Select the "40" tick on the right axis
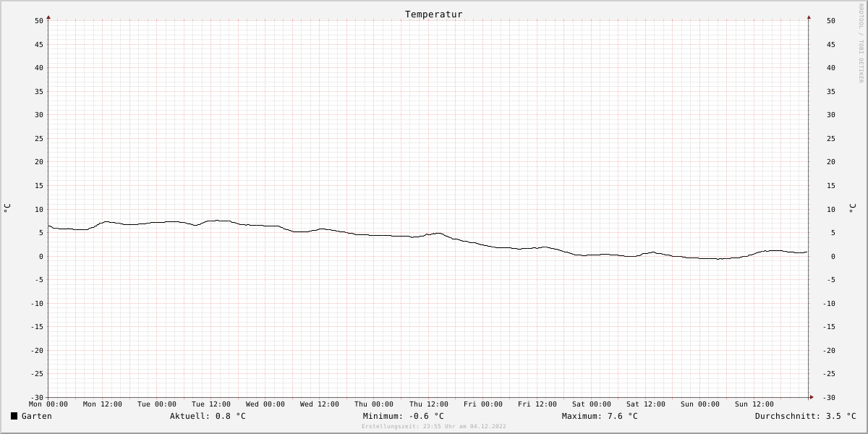Screen dimensions: 868x434 point(830,68)
